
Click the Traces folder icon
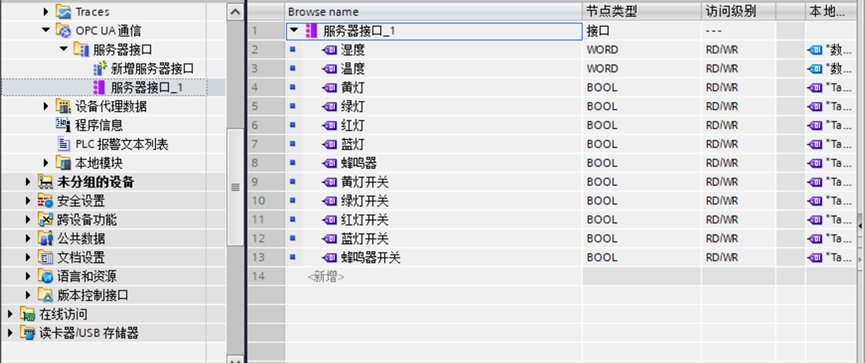click(x=63, y=12)
